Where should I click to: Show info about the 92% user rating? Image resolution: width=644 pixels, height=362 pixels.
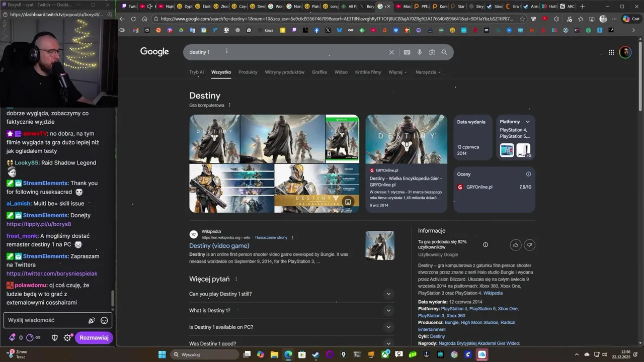pyautogui.click(x=486, y=245)
